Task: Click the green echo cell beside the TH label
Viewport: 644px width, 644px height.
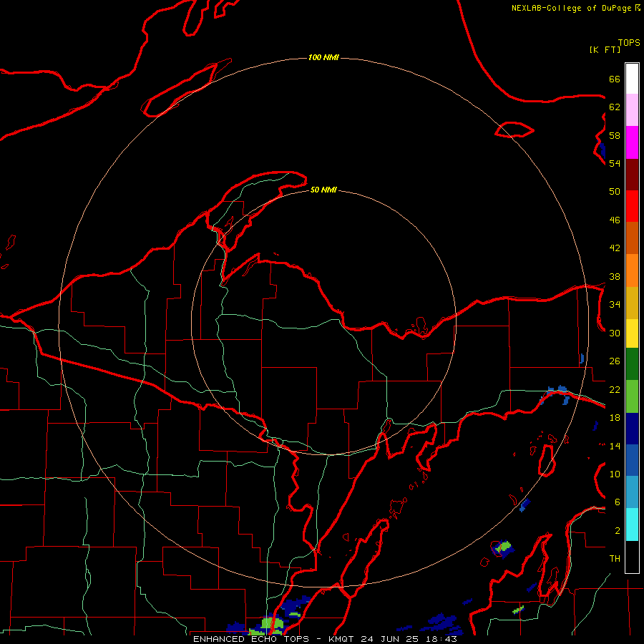Action: [503, 547]
